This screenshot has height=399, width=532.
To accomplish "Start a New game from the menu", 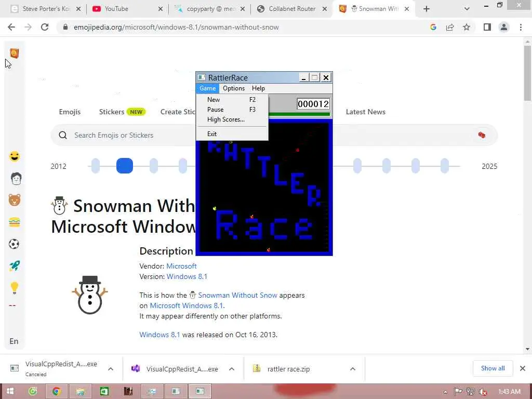I will pos(232,99).
